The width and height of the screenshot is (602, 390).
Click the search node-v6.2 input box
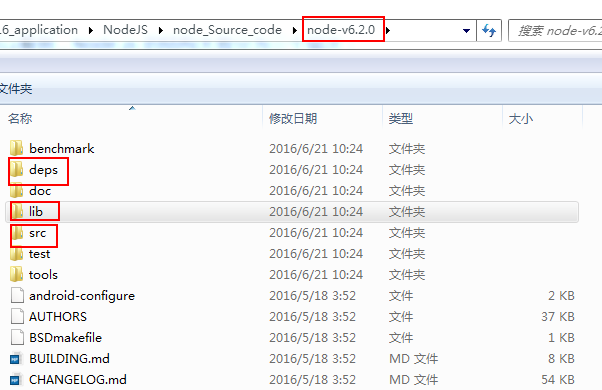point(555,30)
